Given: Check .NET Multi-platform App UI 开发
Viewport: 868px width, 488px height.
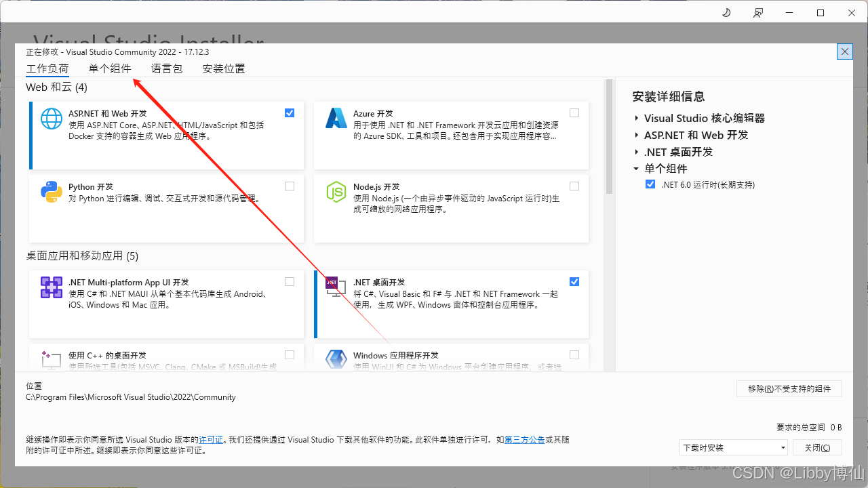Looking at the screenshot, I should [290, 282].
